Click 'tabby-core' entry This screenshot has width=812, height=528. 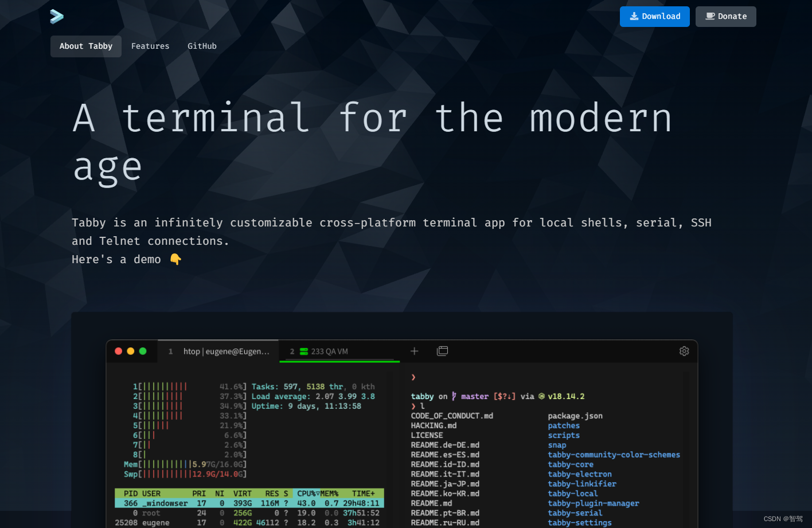pyautogui.click(x=571, y=464)
